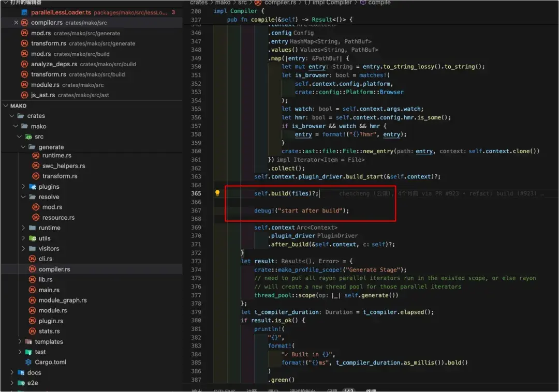559x392 pixels.
Task: Click the templates folder icon
Action: (28, 342)
